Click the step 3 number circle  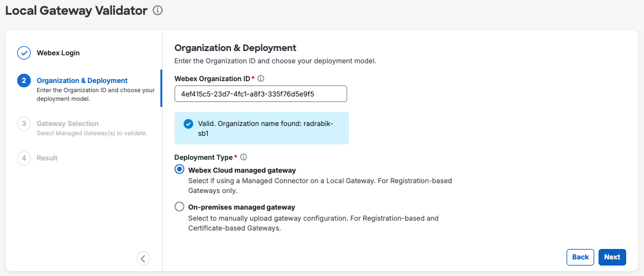24,124
